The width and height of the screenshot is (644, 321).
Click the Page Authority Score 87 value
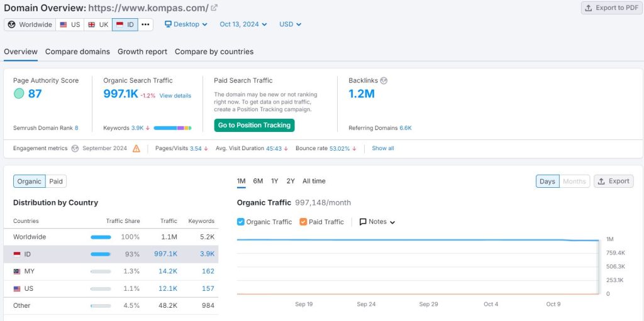[x=35, y=94]
